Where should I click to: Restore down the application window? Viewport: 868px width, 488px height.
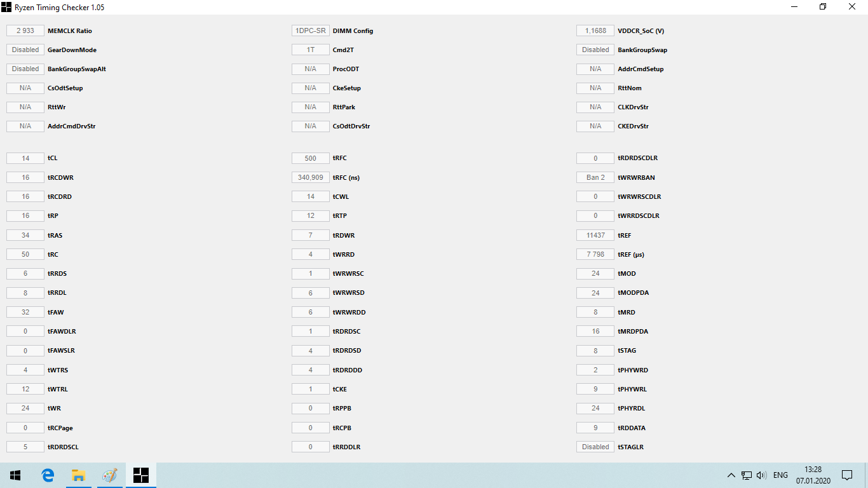(823, 7)
